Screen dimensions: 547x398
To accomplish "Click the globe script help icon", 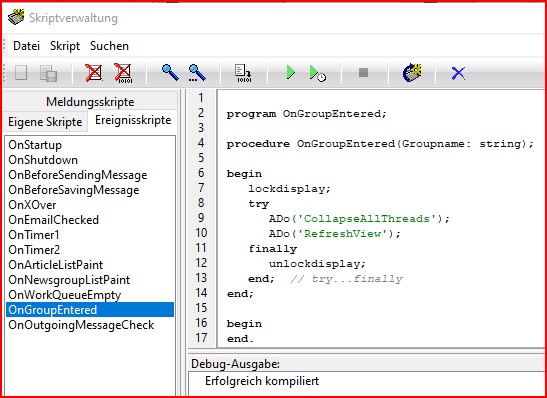I will click(x=412, y=73).
